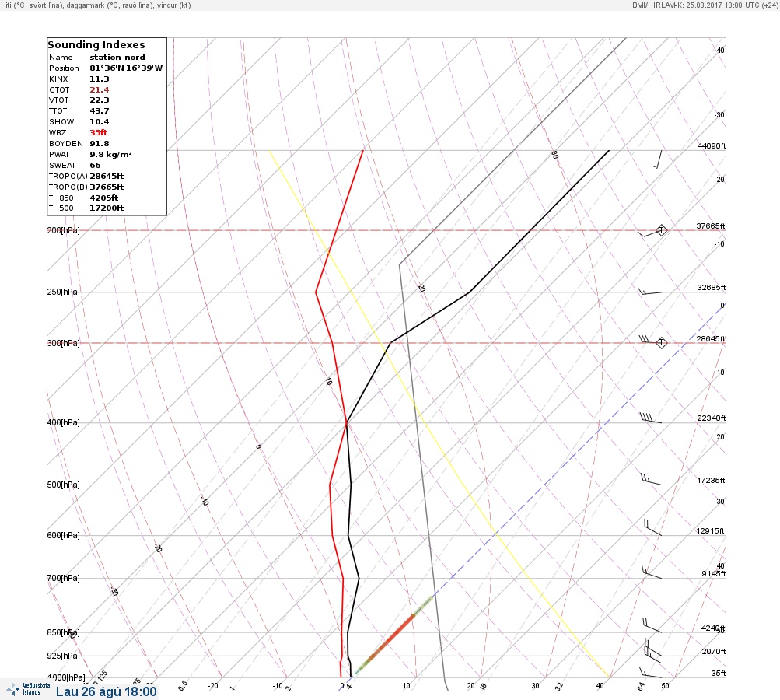
Task: Click the date label 'Lau 26 ágú 18:00'
Action: pyautogui.click(x=107, y=691)
